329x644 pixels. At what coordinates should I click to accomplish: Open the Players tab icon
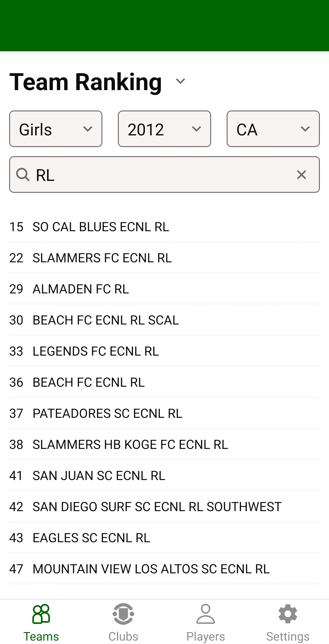point(205,614)
